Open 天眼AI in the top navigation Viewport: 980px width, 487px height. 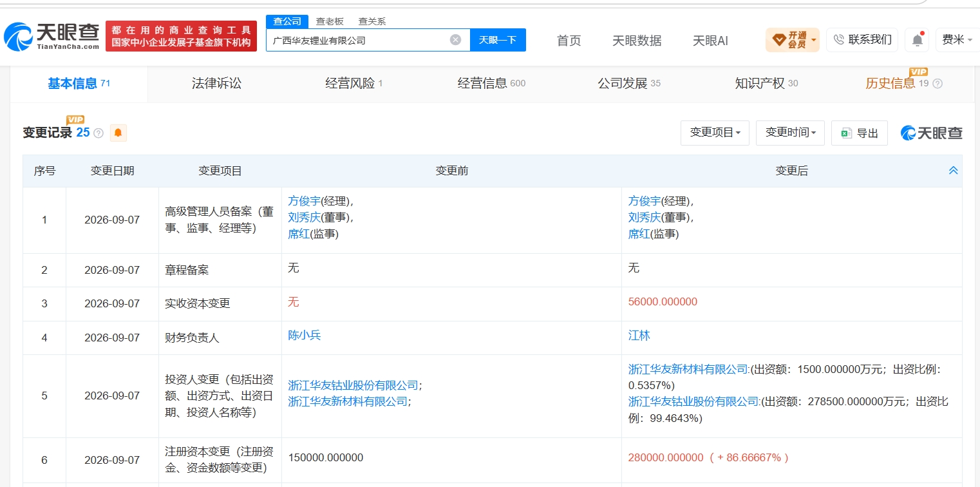tap(710, 41)
